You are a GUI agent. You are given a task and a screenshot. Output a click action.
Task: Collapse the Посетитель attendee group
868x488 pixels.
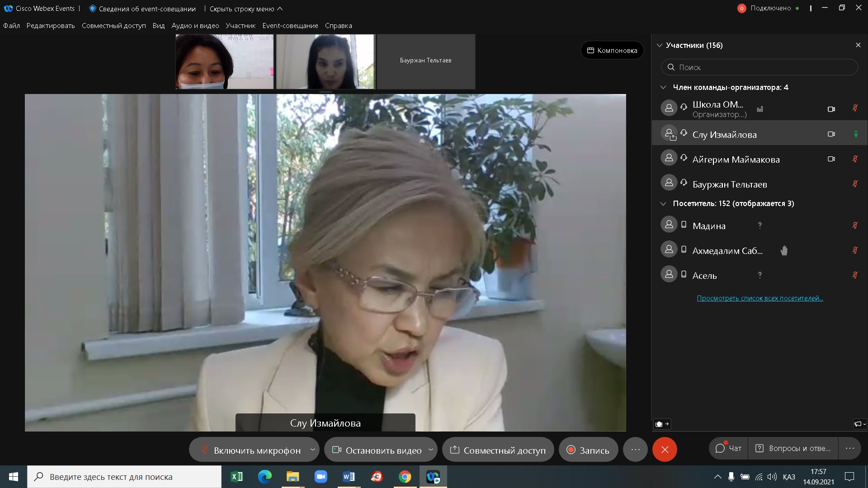pos(663,204)
